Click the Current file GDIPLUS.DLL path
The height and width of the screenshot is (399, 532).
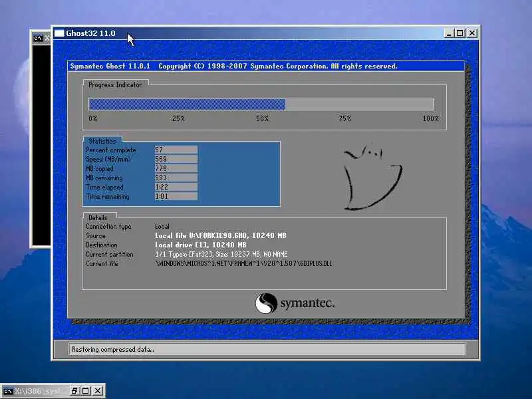coord(243,263)
